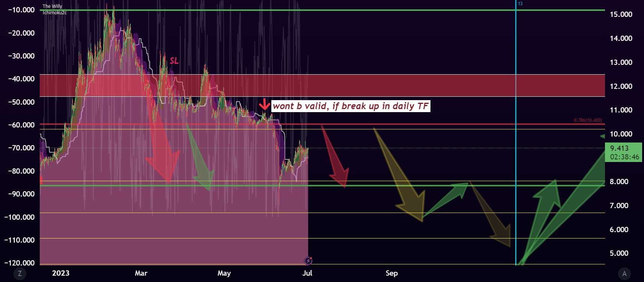Click the −120.000 left scale value

(x=20, y=263)
